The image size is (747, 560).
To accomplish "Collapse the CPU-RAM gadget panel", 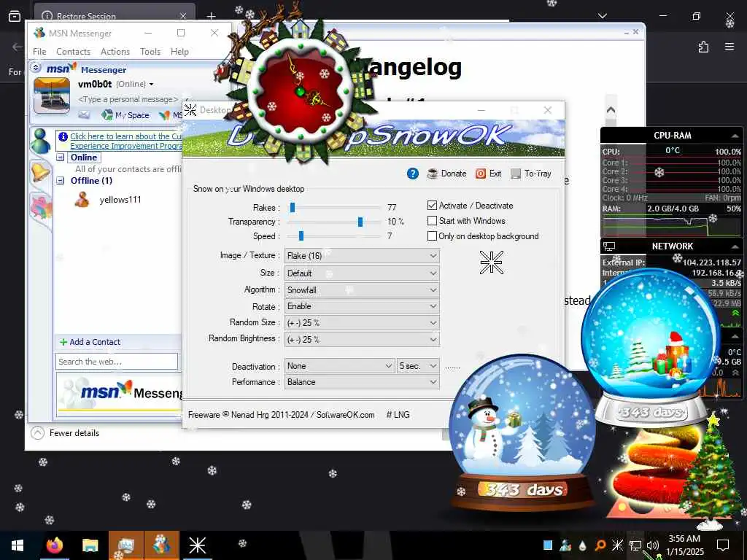I will 735,136.
